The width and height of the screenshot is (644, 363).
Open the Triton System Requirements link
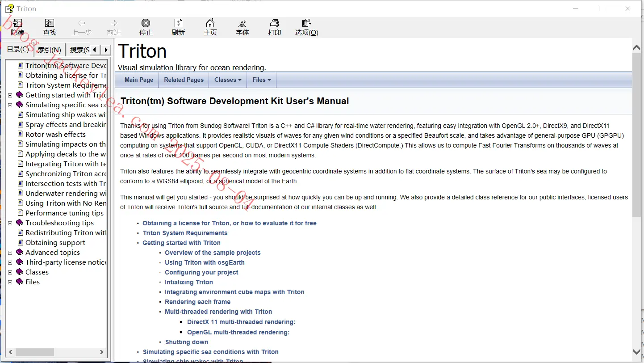coord(185,233)
